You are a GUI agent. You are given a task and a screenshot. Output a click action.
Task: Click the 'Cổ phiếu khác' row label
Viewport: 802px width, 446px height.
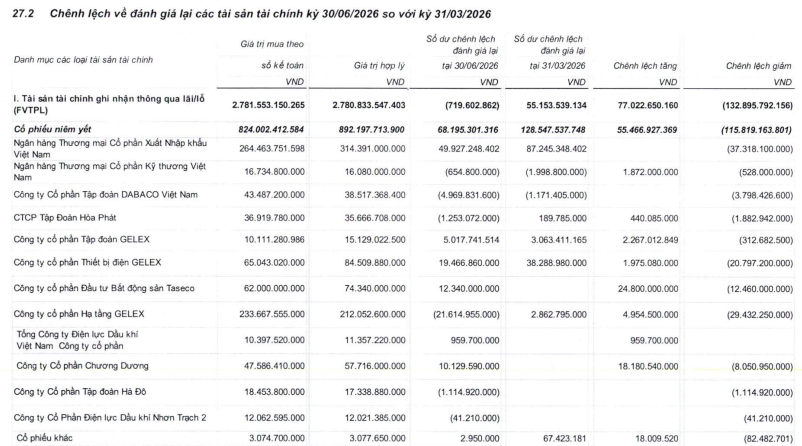pyautogui.click(x=44, y=438)
